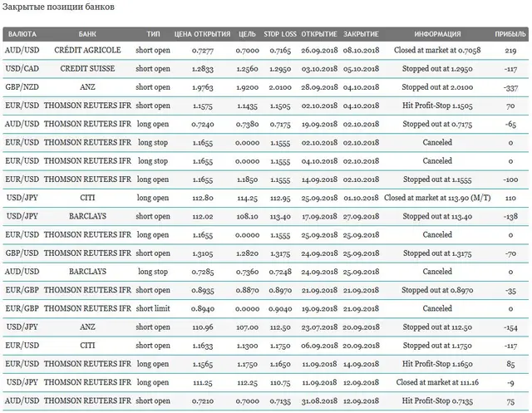Click opening price 0.8940
This screenshot has width=532, height=413.
[x=203, y=309]
